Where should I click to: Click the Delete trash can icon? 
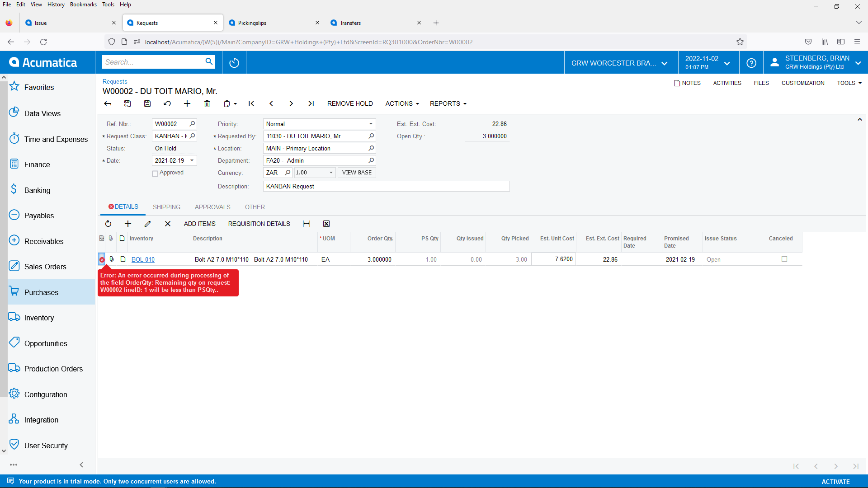click(x=207, y=103)
